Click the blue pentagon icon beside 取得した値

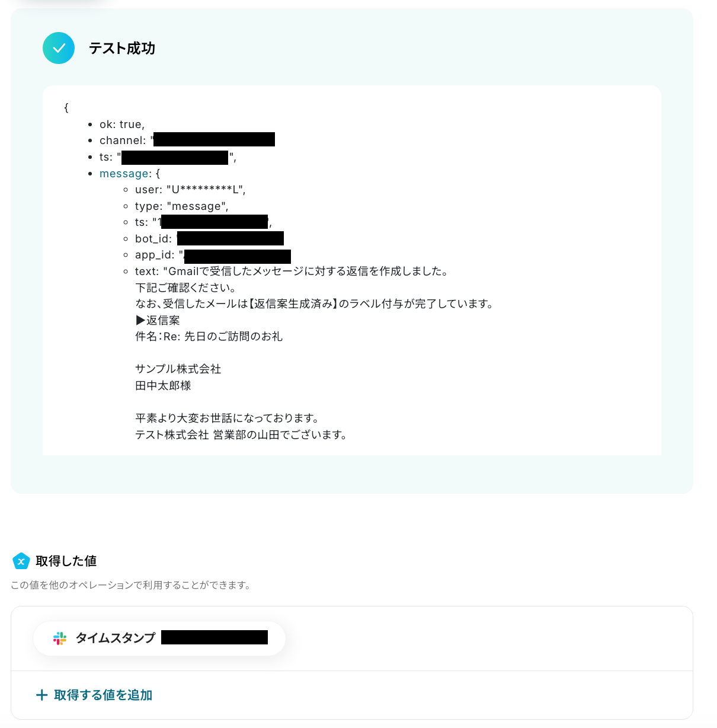pos(21,561)
